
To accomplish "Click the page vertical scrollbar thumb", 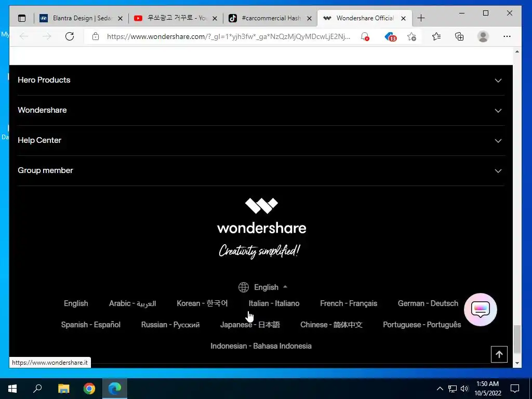I will [x=517, y=339].
